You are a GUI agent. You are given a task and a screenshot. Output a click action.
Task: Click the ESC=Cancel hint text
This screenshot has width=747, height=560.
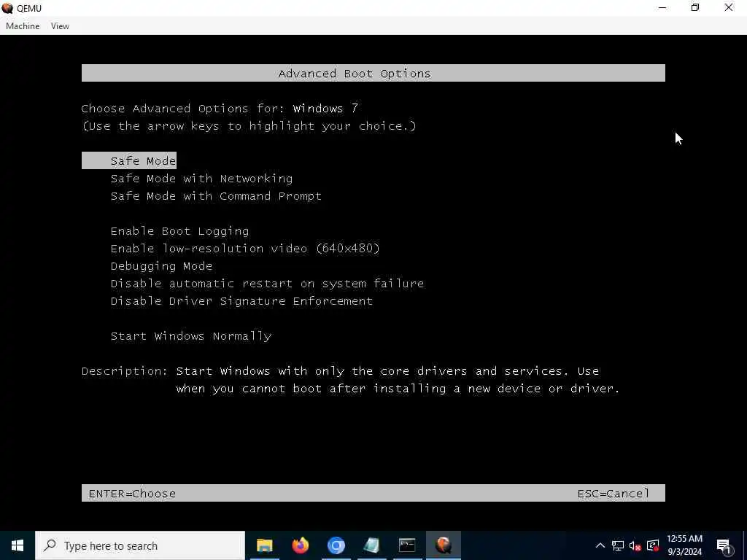click(613, 494)
